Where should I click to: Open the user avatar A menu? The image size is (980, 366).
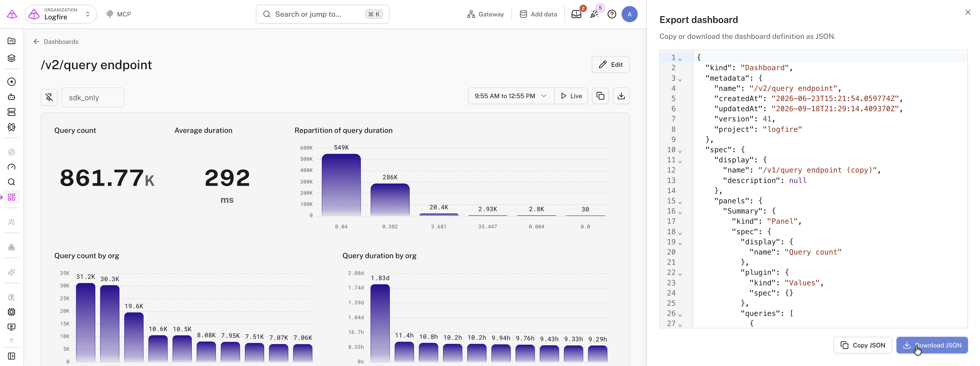[x=629, y=14]
